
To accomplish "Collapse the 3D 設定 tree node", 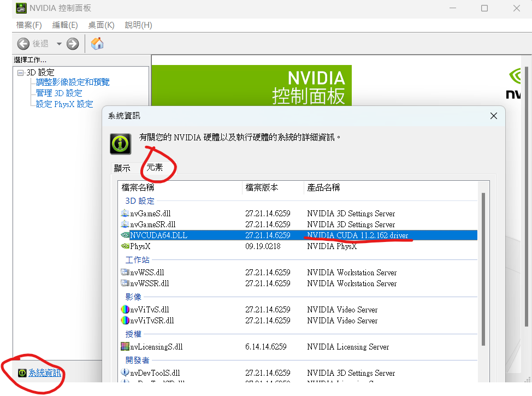I will [20, 73].
